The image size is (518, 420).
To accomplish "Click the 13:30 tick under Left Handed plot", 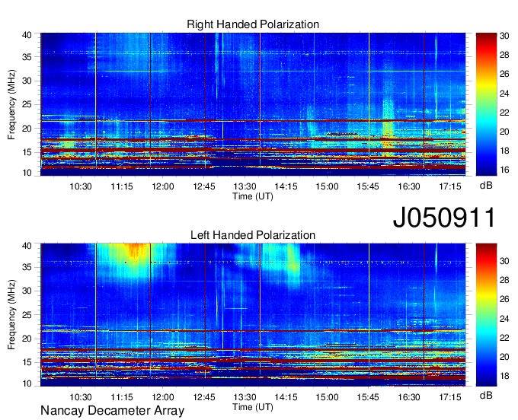I will tap(245, 397).
